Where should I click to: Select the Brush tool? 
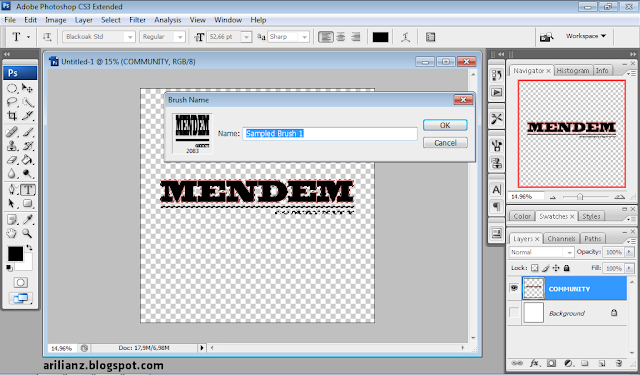pos(27,132)
